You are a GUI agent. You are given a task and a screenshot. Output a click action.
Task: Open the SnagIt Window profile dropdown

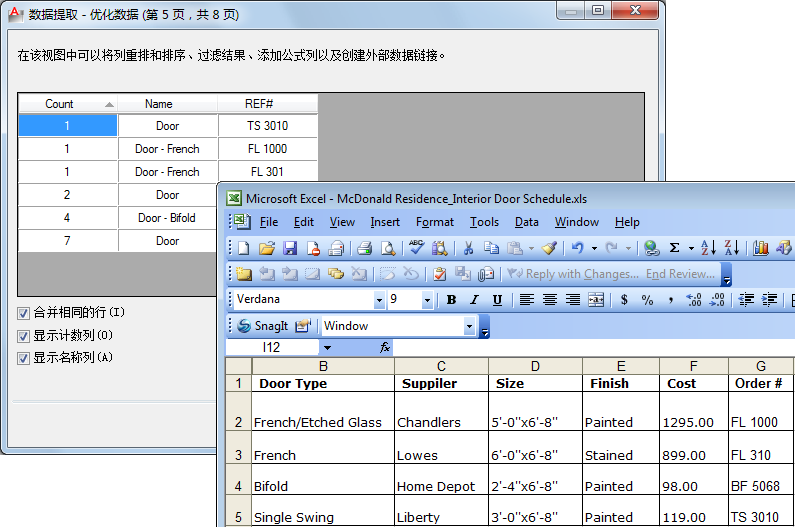[x=469, y=326]
